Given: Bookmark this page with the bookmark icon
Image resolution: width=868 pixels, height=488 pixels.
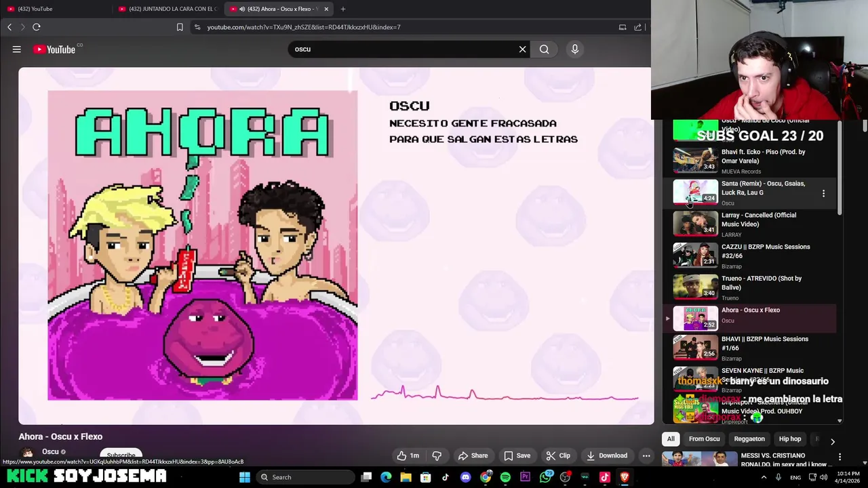Looking at the screenshot, I should click(180, 27).
